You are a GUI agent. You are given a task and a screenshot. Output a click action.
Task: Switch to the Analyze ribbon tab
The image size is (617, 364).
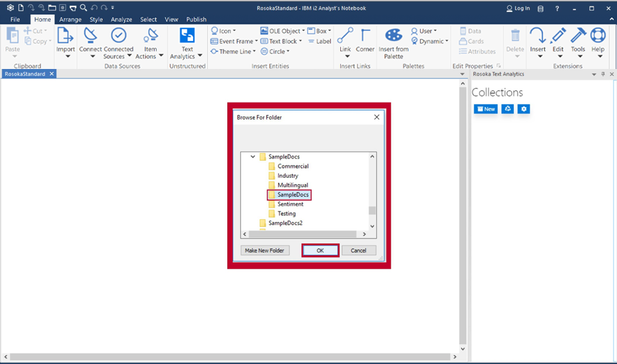pyautogui.click(x=121, y=20)
